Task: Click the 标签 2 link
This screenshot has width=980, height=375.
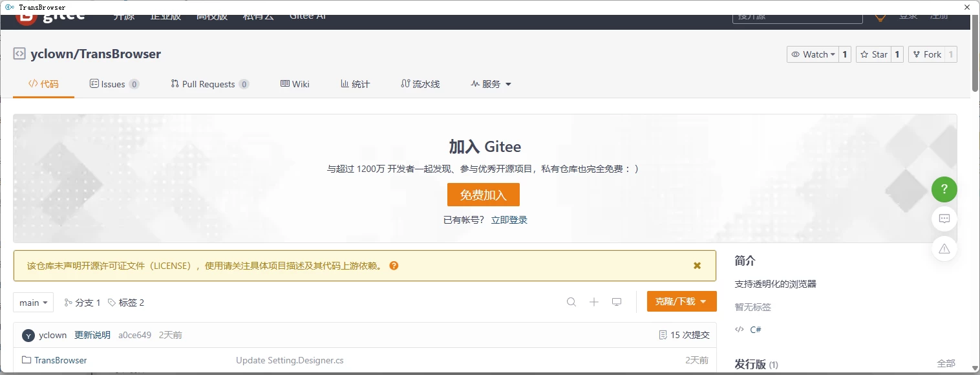Action: (126, 303)
